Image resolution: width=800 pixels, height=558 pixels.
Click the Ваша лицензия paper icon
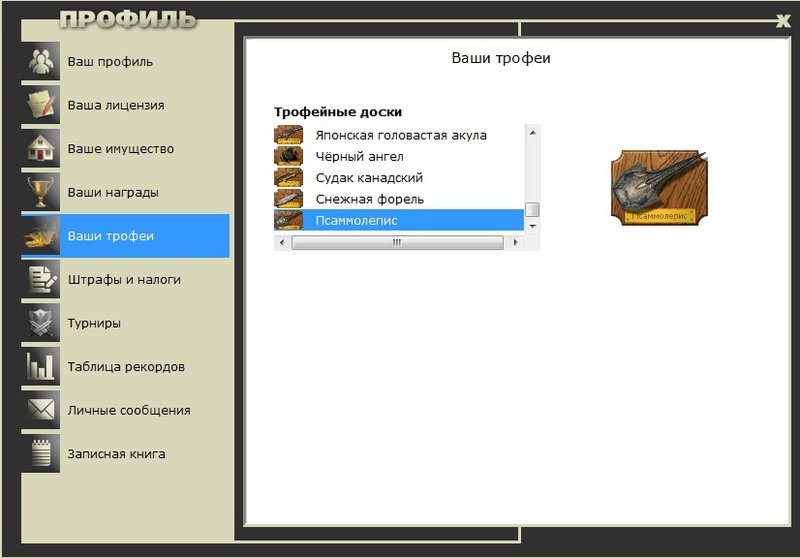41,105
